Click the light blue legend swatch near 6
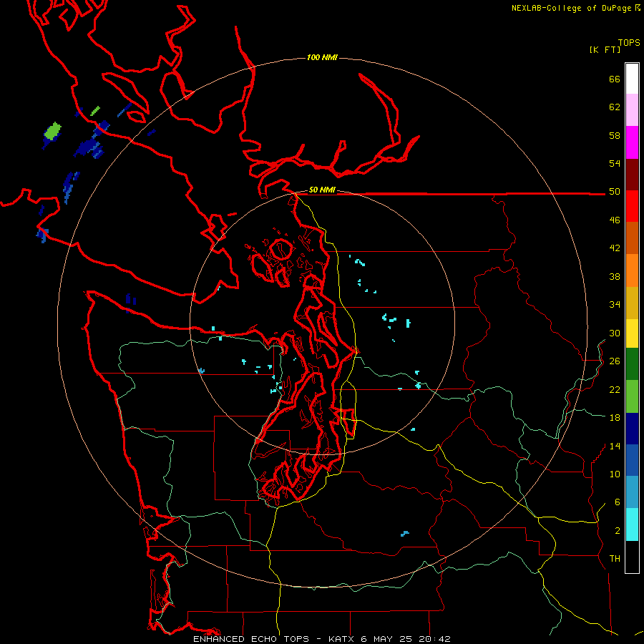644x644 pixels. [632, 492]
